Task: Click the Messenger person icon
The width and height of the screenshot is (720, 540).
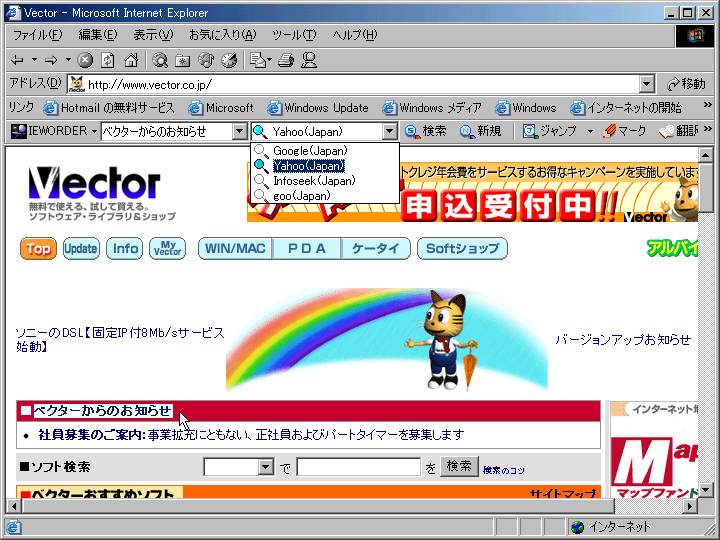Action: [309, 60]
